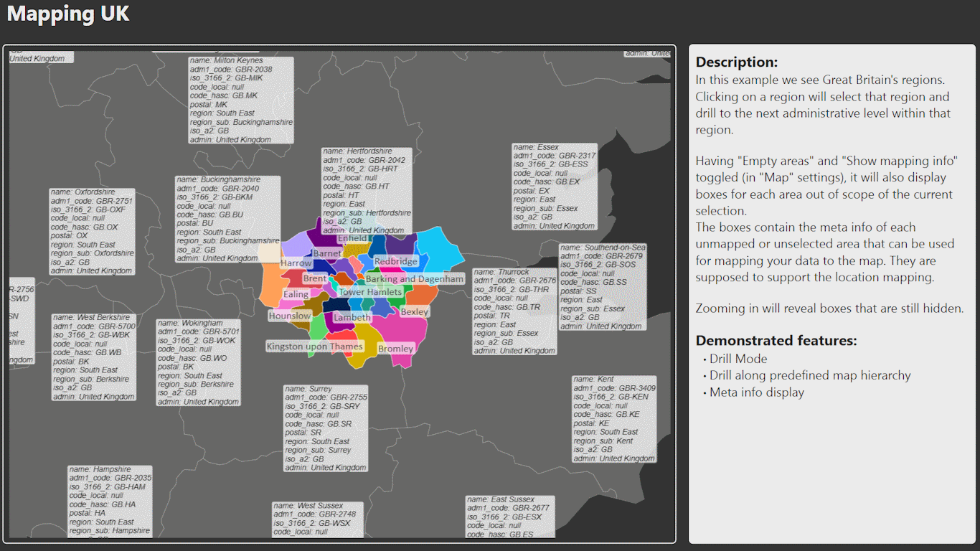Select the Harrow label on map
The width and height of the screenshot is (980, 551).
[296, 263]
